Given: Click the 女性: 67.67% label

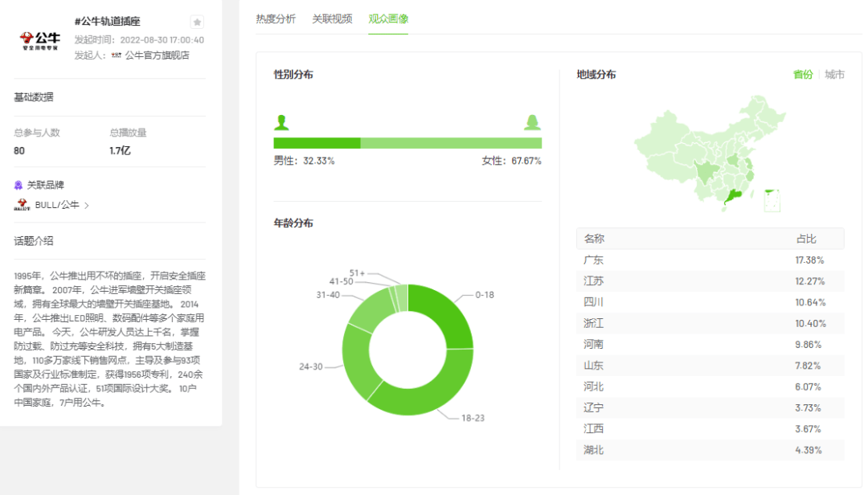Looking at the screenshot, I should click(x=511, y=161).
